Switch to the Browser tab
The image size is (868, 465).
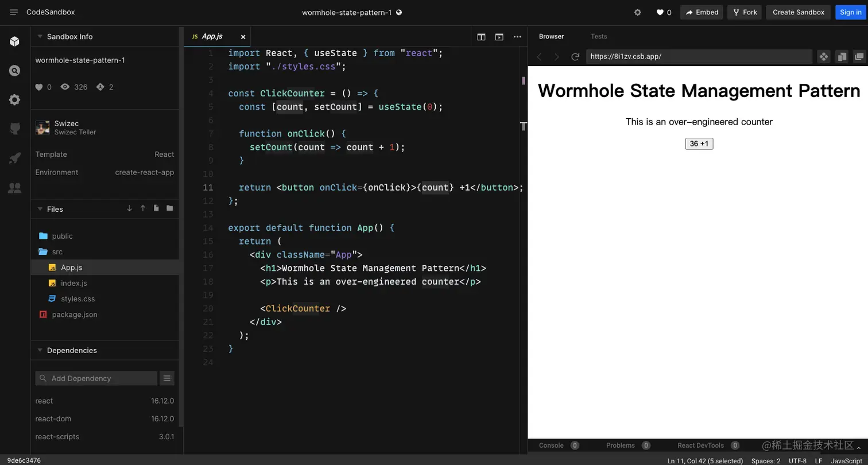pyautogui.click(x=551, y=36)
